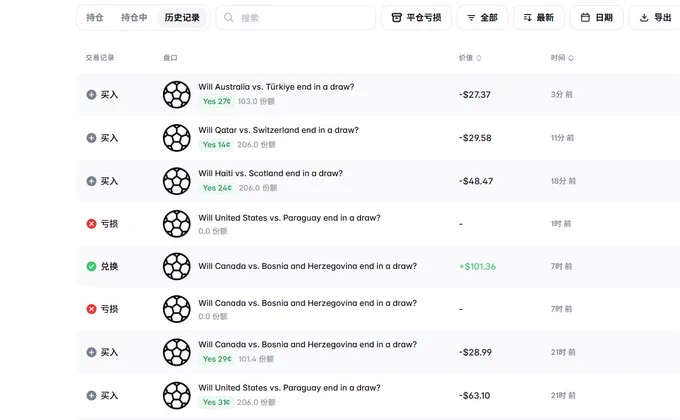
Task: Open the 全部 filter dropdown
Action: click(482, 18)
